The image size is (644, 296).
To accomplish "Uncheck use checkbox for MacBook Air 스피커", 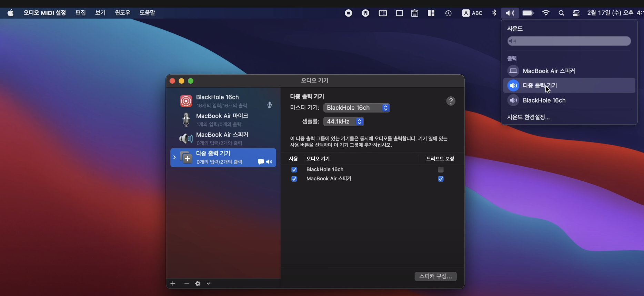I will (x=294, y=179).
